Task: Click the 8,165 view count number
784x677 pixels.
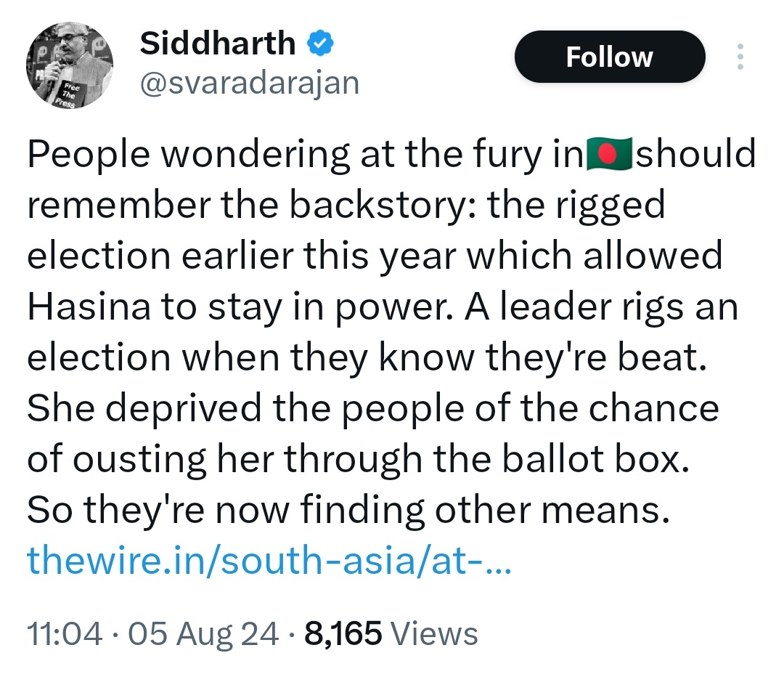Action: (343, 633)
